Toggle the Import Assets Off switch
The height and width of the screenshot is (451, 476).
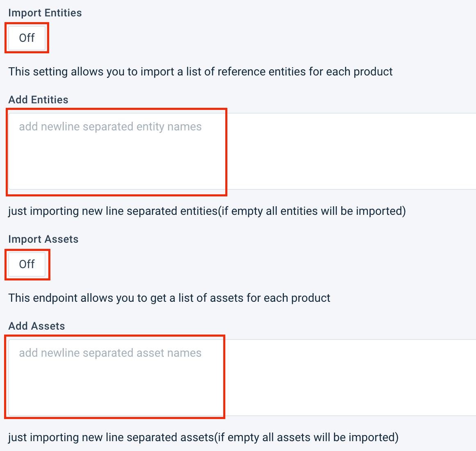[x=27, y=264]
